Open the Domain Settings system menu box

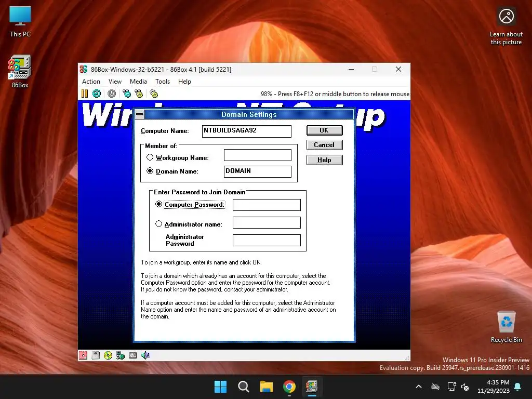[139, 114]
